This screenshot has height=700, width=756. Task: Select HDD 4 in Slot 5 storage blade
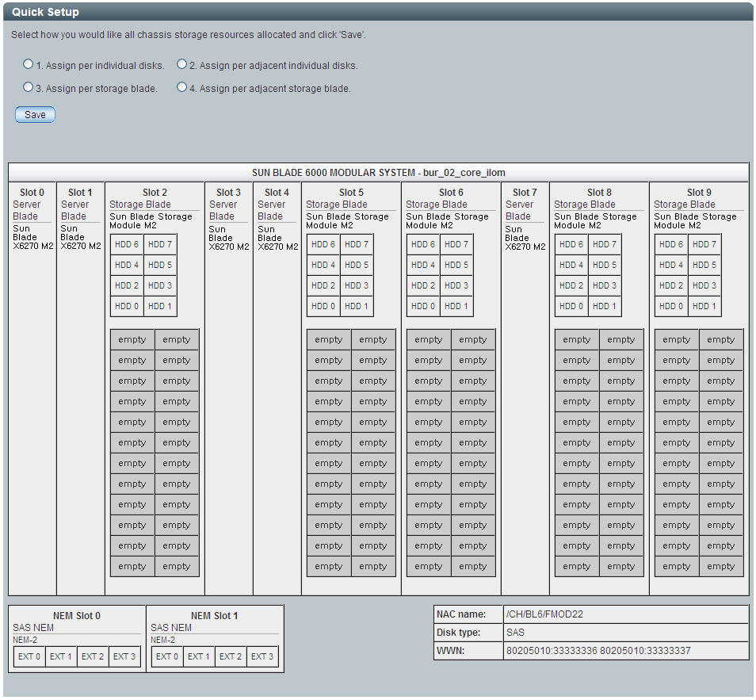click(323, 266)
